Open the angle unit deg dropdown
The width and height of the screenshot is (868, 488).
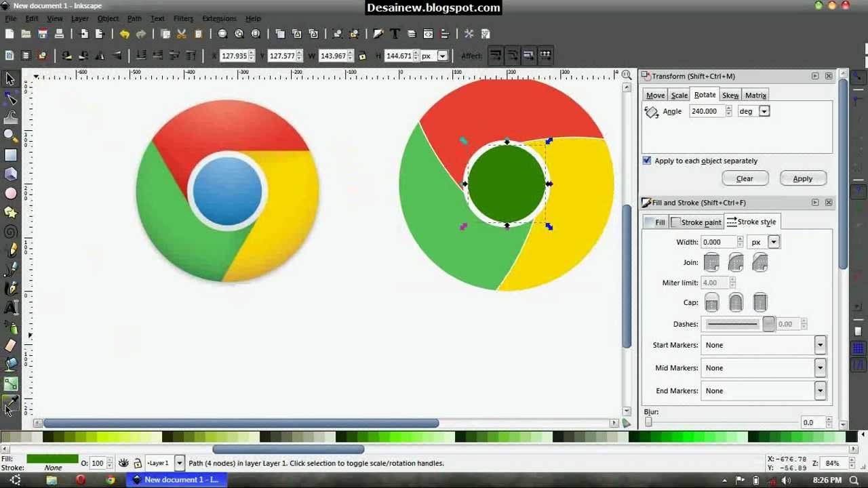(764, 111)
